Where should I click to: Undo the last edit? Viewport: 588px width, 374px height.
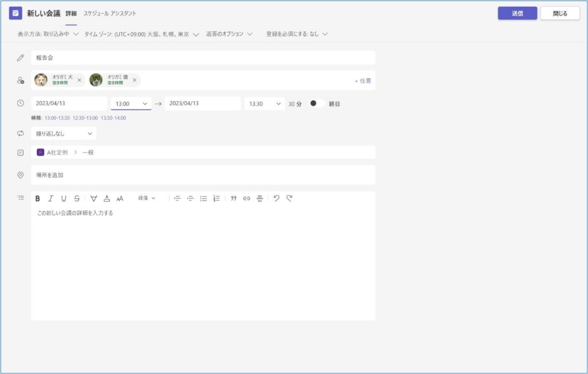276,198
